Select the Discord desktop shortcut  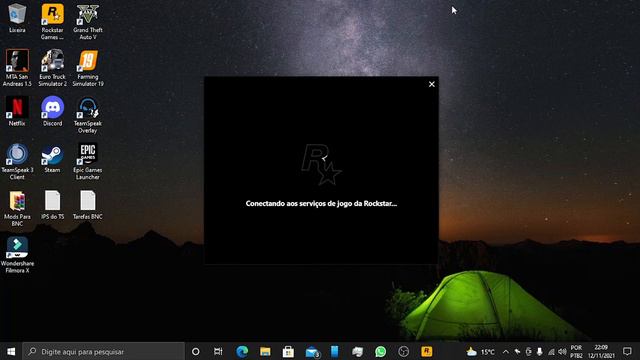[x=52, y=111]
